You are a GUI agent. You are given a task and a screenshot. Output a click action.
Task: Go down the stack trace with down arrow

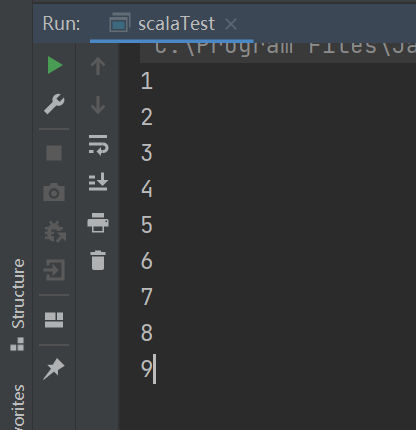(x=98, y=105)
